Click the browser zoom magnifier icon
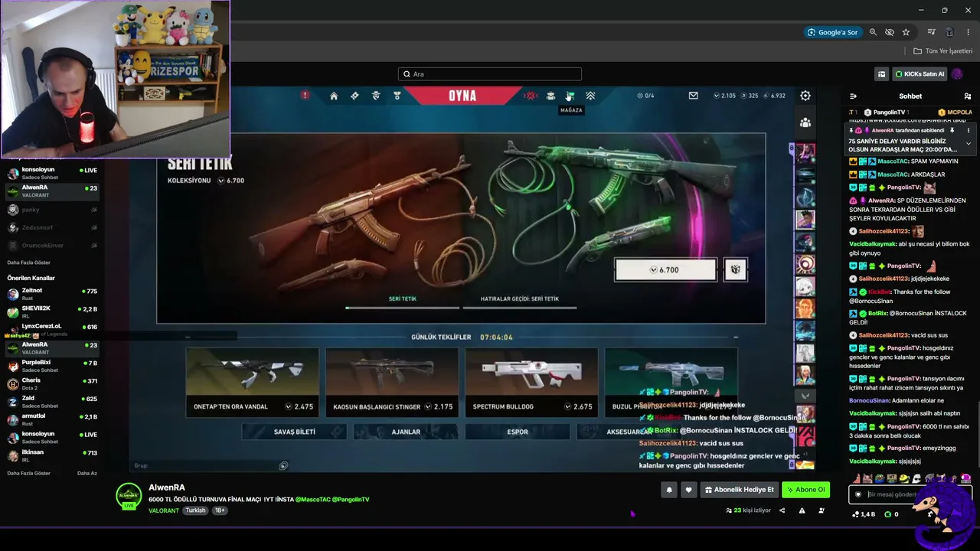 tap(873, 32)
